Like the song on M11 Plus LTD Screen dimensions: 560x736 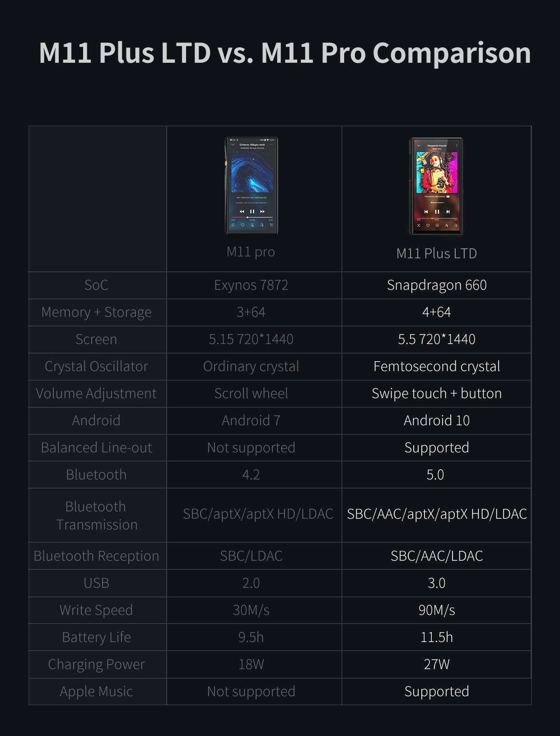[x=428, y=225]
